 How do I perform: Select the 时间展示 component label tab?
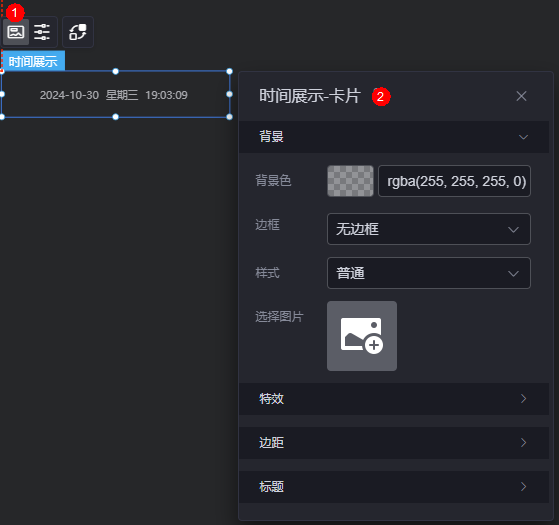(33, 61)
